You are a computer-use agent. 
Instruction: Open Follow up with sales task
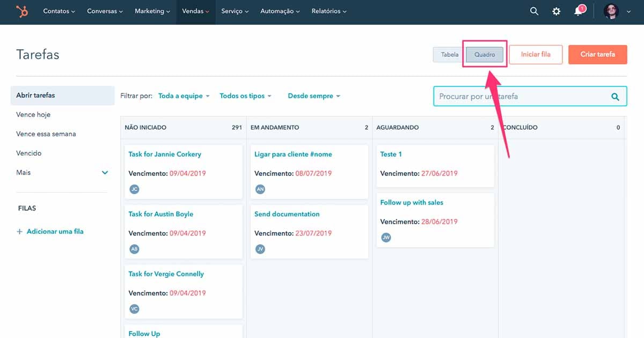click(412, 203)
